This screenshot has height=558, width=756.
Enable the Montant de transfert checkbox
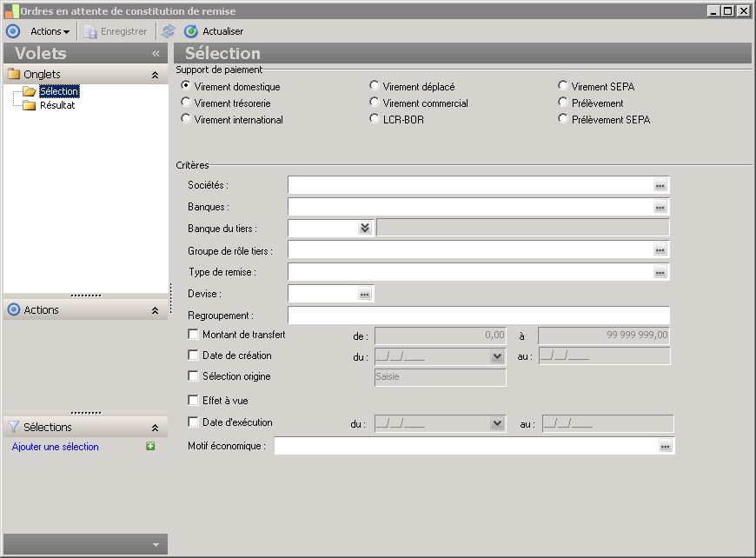coord(193,335)
